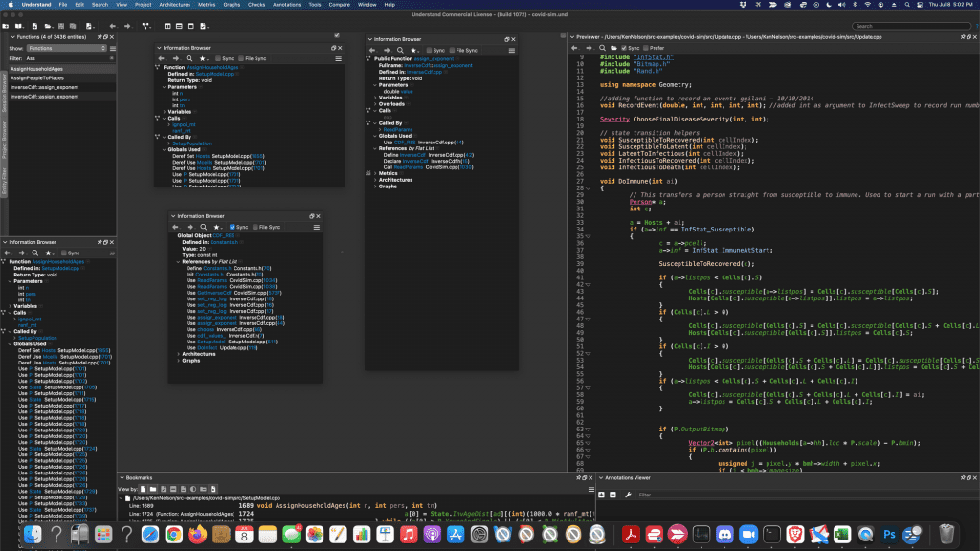The image size is (980, 551).
Task: Click the save icon in main toolbar
Action: [x=61, y=26]
